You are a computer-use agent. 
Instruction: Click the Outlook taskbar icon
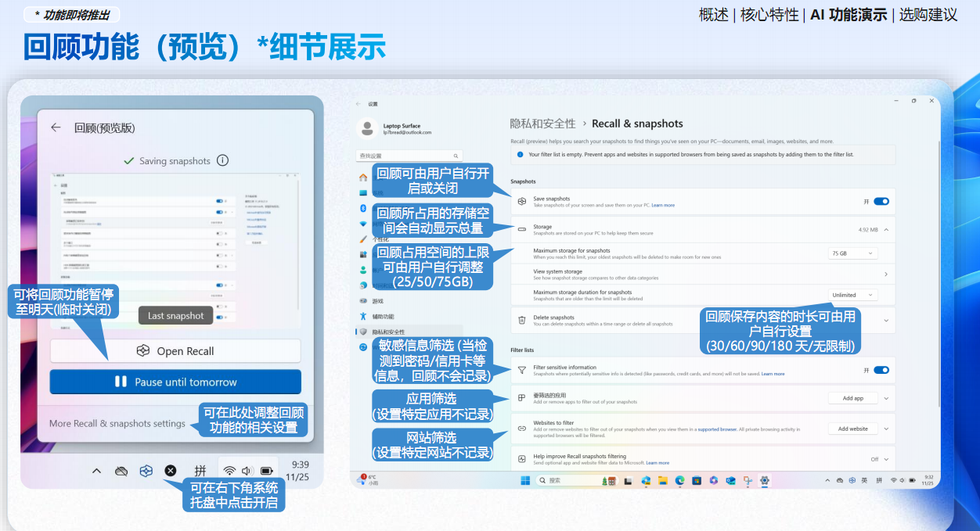730,480
